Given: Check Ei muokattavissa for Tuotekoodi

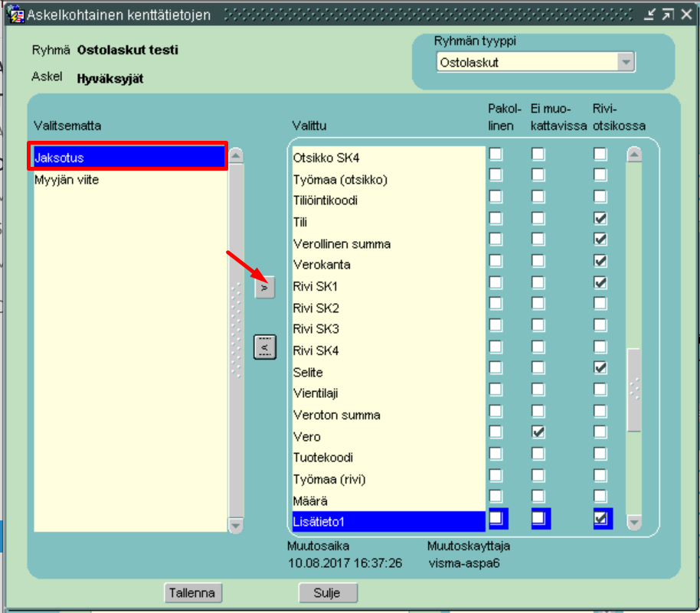Looking at the screenshot, I should 538,454.
